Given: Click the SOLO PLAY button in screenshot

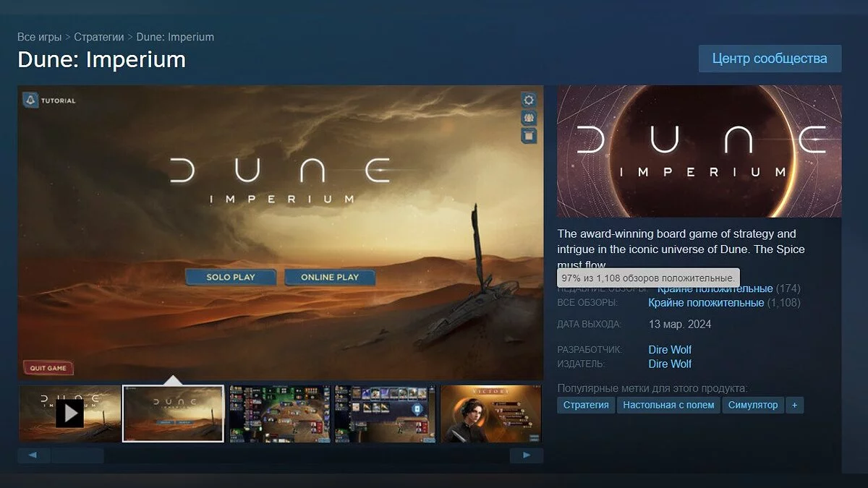Looking at the screenshot, I should tap(231, 277).
